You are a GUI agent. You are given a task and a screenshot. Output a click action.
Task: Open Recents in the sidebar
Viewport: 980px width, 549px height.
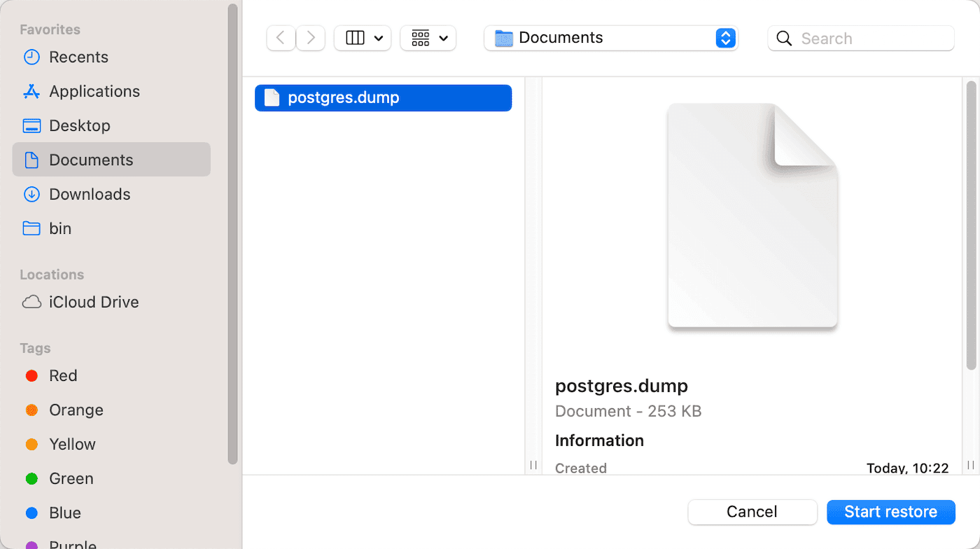pos(77,57)
